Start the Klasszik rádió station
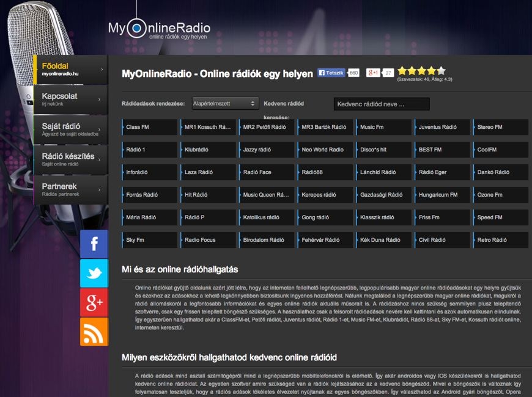532x397 pixels. (383, 217)
